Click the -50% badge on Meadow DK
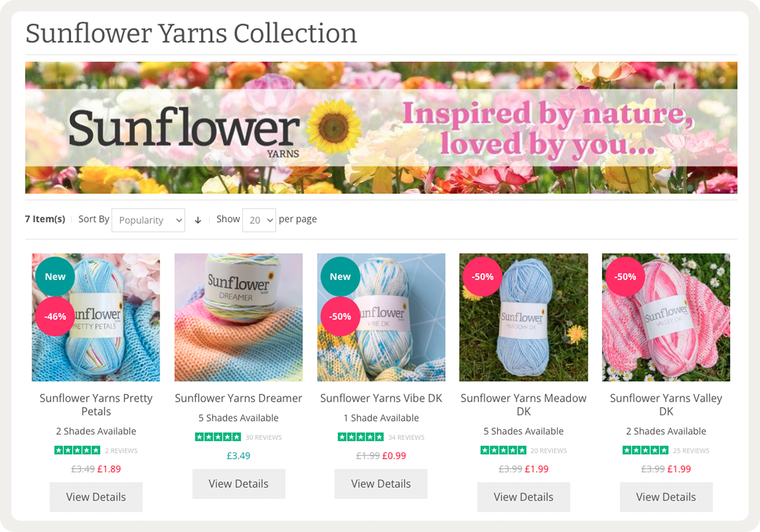Viewport: 760px width, 532px height. [483, 276]
